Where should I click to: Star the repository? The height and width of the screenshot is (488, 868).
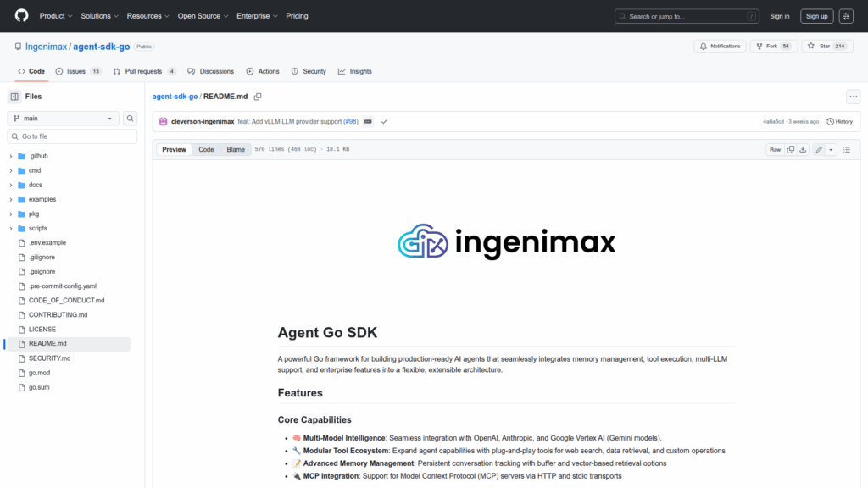tap(827, 47)
